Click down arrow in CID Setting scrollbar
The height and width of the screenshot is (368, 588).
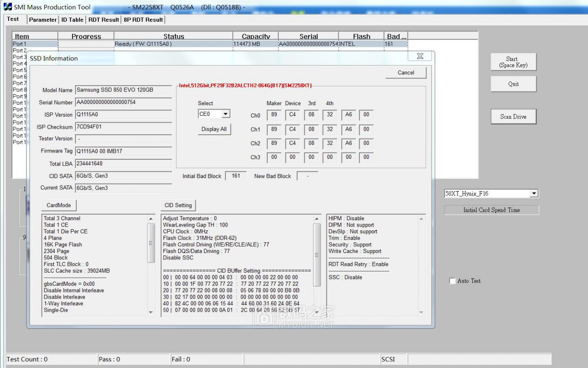(317, 312)
